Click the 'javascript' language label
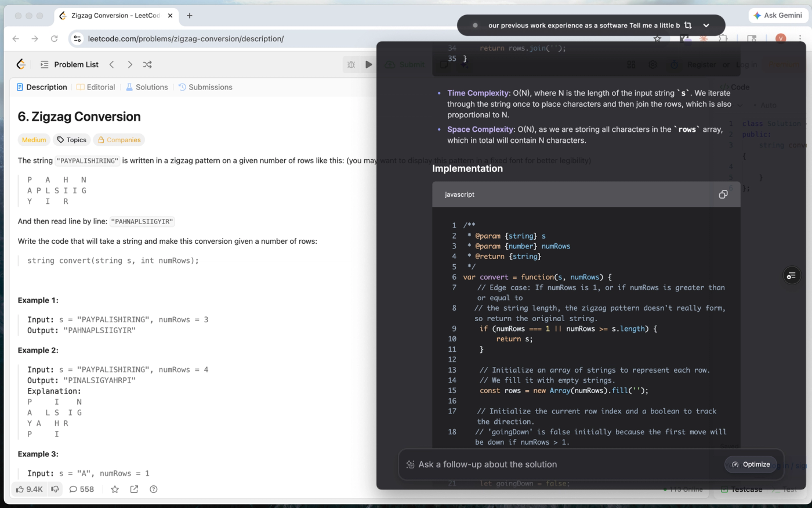 tap(459, 194)
